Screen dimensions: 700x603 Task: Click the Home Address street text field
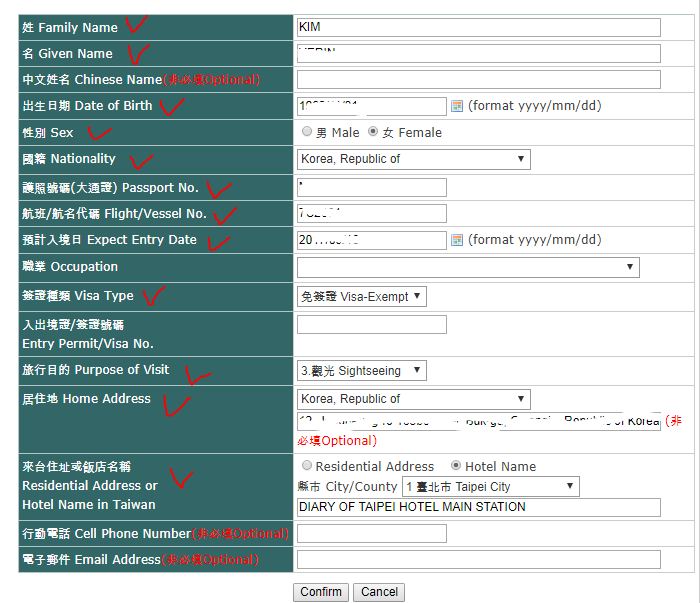pyautogui.click(x=479, y=421)
